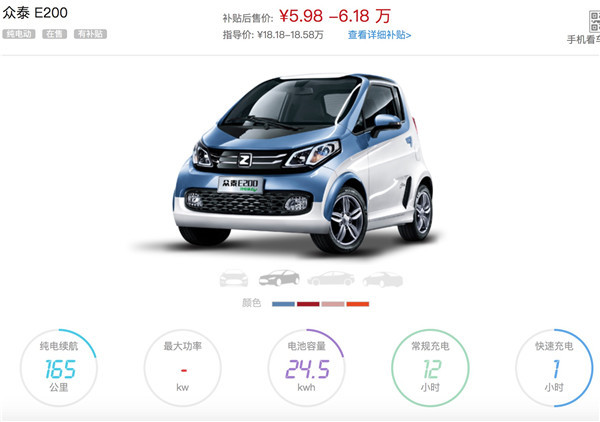600x422 pixels.
Task: Click the 常规充电 12 小时 gauge
Action: coord(430,368)
